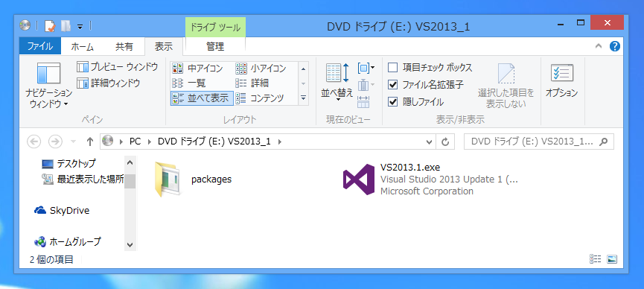The image size is (644, 289).
Task: Expand the chevron after VS2013_1 breadcrumb
Action: pos(280,142)
